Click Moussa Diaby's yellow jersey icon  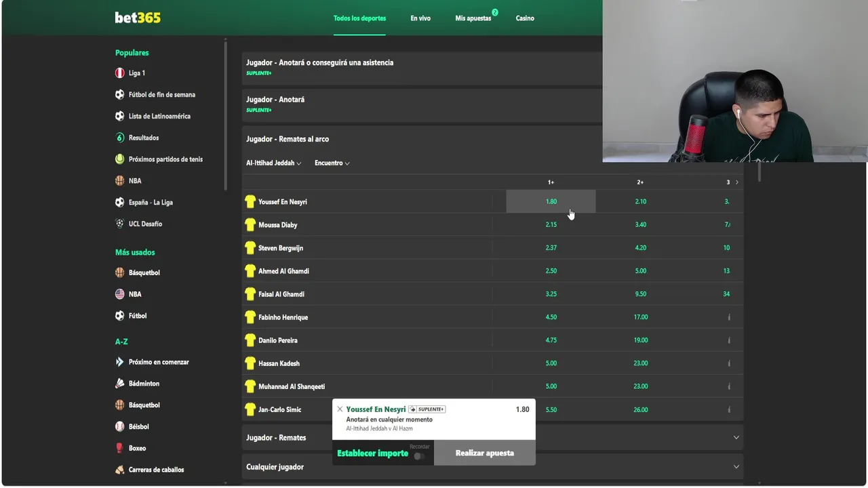click(x=250, y=225)
